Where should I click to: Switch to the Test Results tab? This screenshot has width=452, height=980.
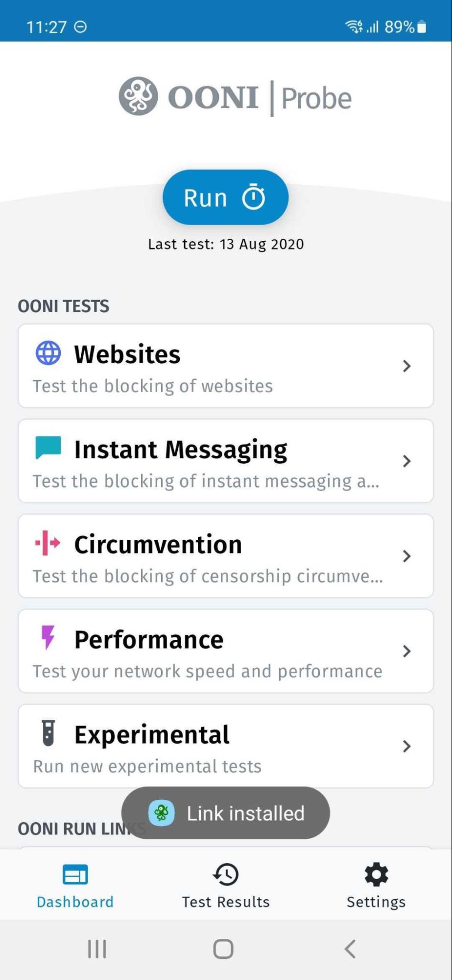[x=226, y=886]
